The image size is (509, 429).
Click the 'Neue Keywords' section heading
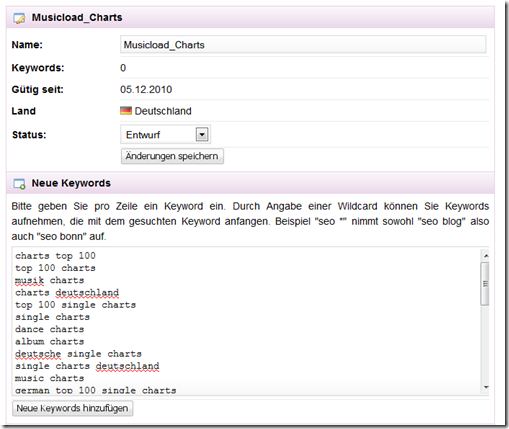[x=71, y=183]
